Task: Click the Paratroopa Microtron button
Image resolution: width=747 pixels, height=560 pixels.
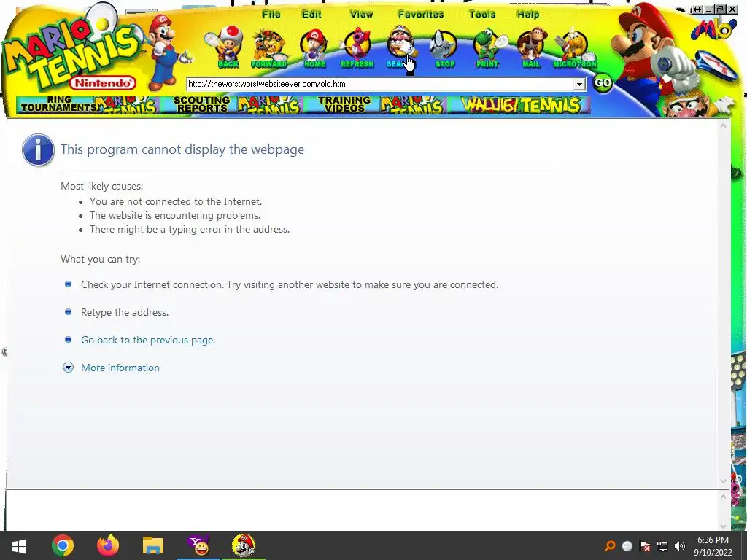Action: (575, 47)
